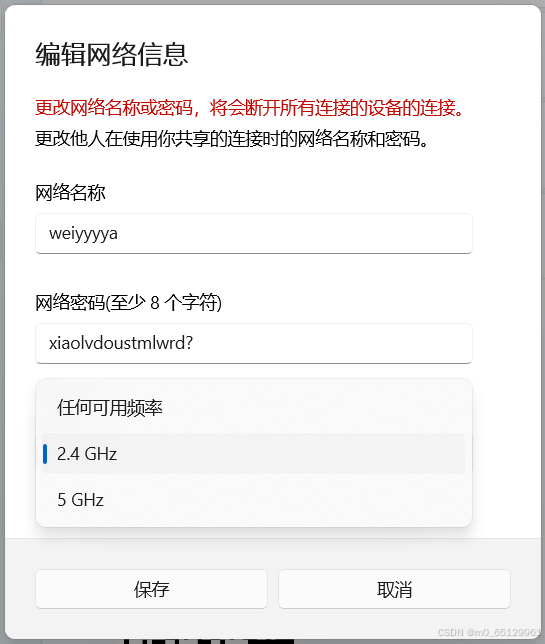
Task: Dismiss the dialog using 取消
Action: 394,589
